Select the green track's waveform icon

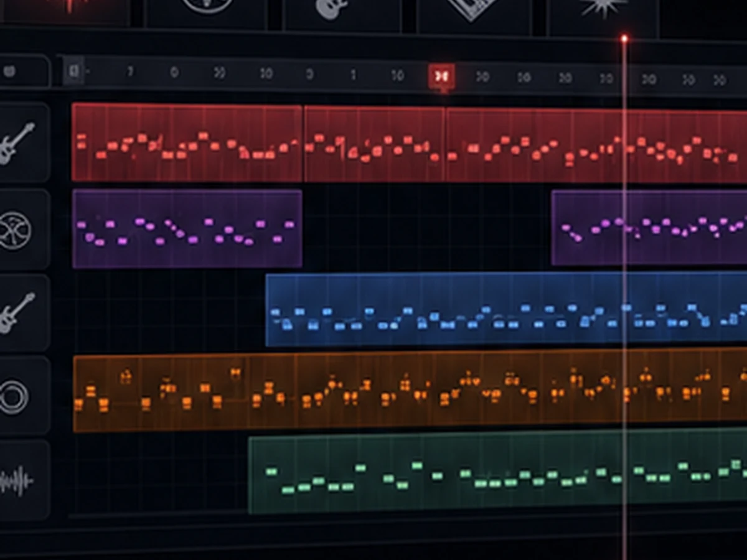point(17,481)
